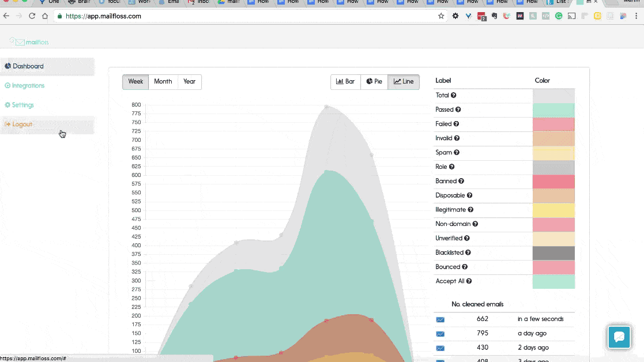
Task: Click the '662' cleaned emails count
Action: click(x=483, y=319)
